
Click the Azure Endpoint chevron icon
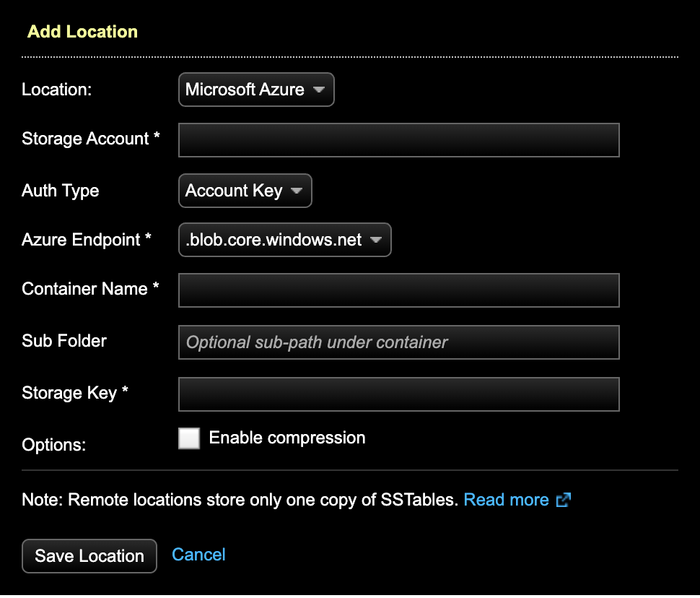point(376,239)
